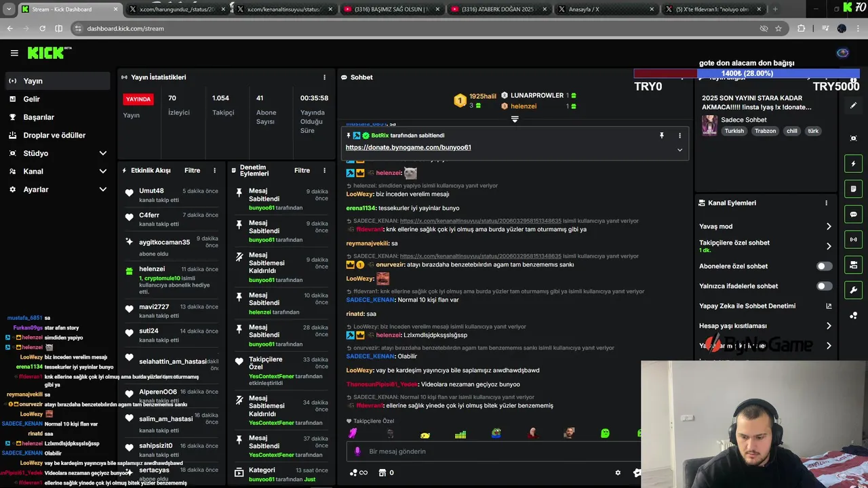Click the Sadece Sohbet category thumbnail
The height and width of the screenshot is (488, 868).
coord(709,125)
